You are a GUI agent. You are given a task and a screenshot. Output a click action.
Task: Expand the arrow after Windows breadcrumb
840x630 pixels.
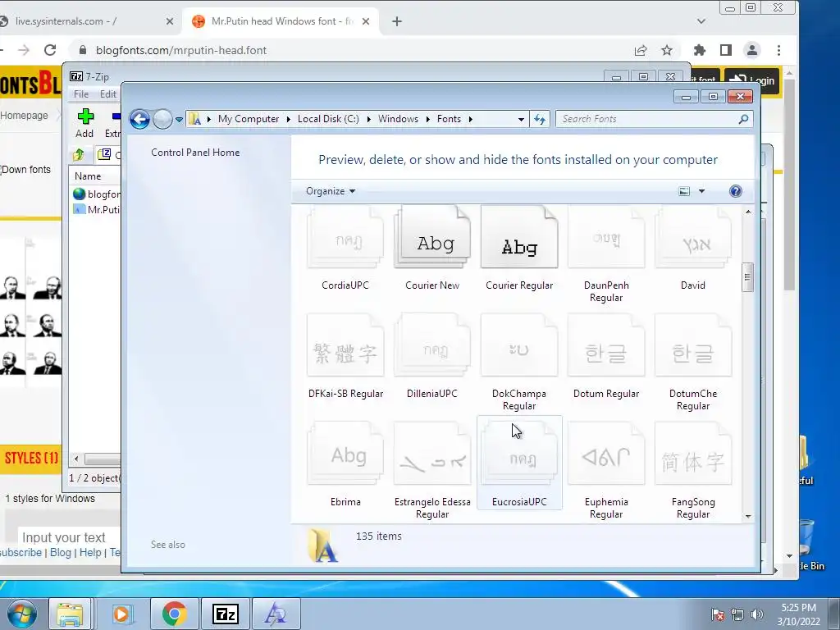427,120
